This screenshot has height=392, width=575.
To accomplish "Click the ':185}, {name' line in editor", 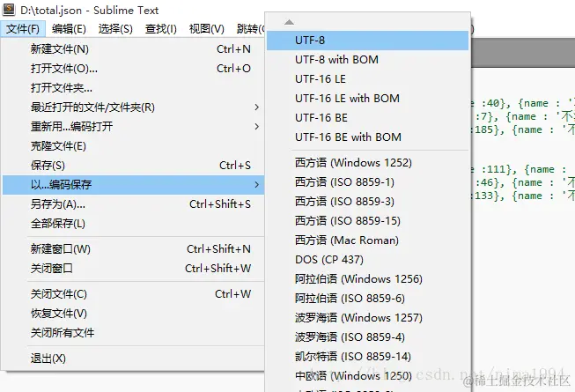I will pos(522,129).
